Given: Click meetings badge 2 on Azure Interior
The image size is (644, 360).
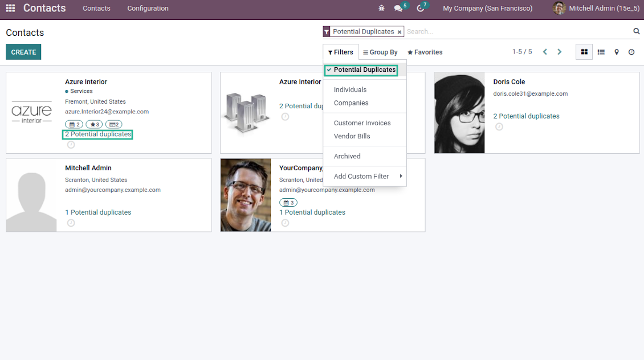Looking at the screenshot, I should [x=74, y=124].
